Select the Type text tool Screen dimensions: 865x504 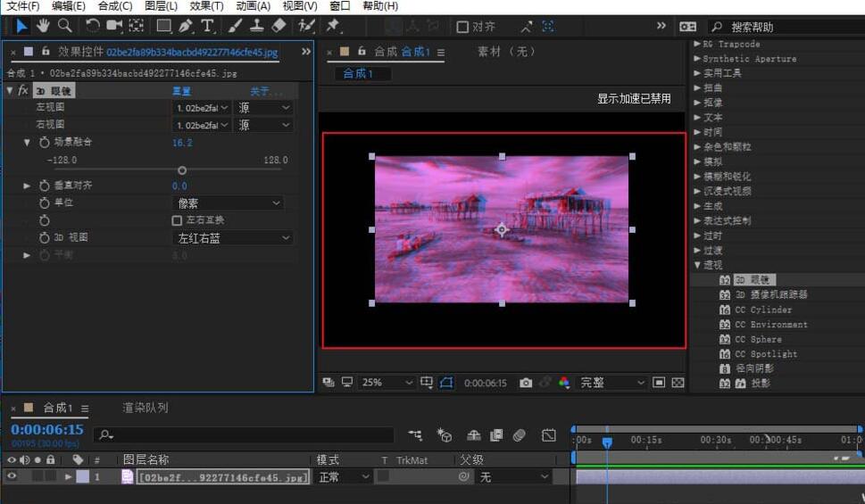point(207,25)
